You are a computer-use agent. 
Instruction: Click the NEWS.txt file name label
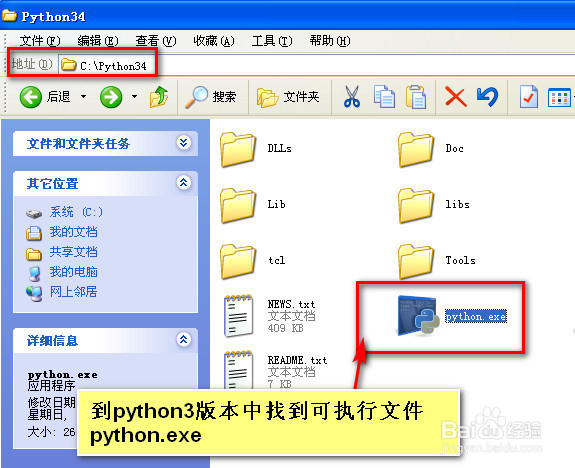[291, 304]
